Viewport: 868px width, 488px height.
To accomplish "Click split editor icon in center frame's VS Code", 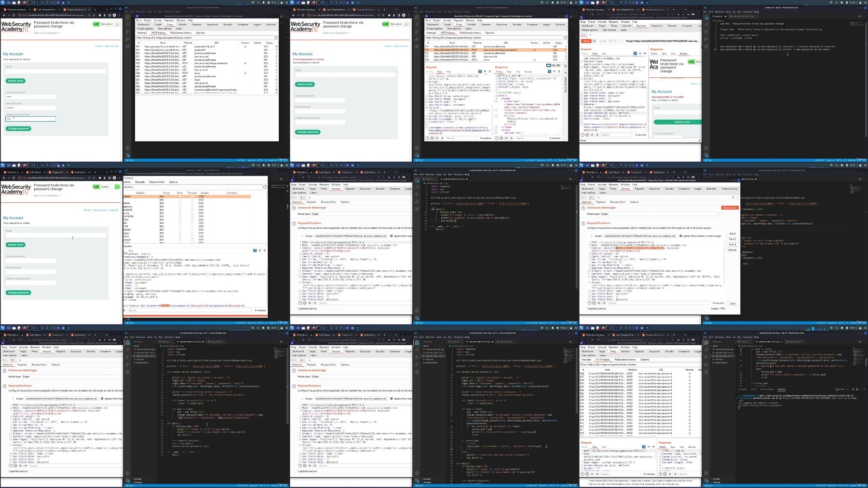I will [x=570, y=179].
